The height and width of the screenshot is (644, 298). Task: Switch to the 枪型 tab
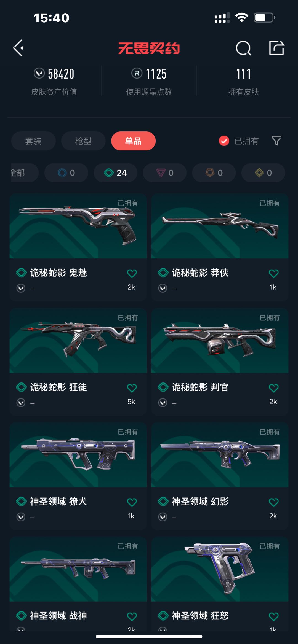tap(83, 141)
